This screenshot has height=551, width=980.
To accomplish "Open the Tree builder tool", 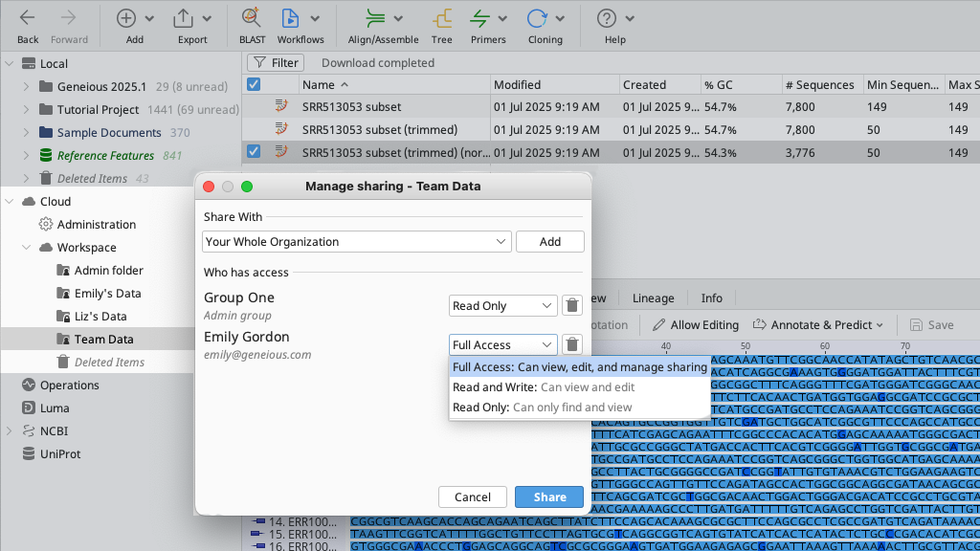I will 441,18.
